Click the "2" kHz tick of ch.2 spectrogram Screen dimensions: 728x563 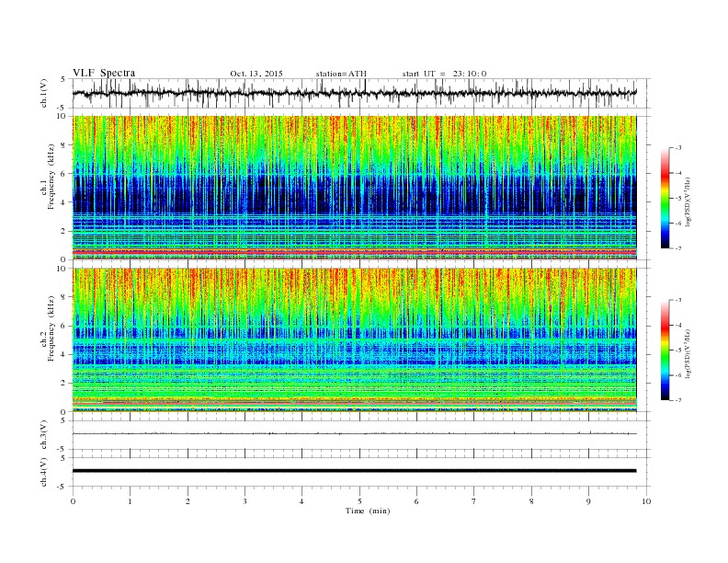63,384
